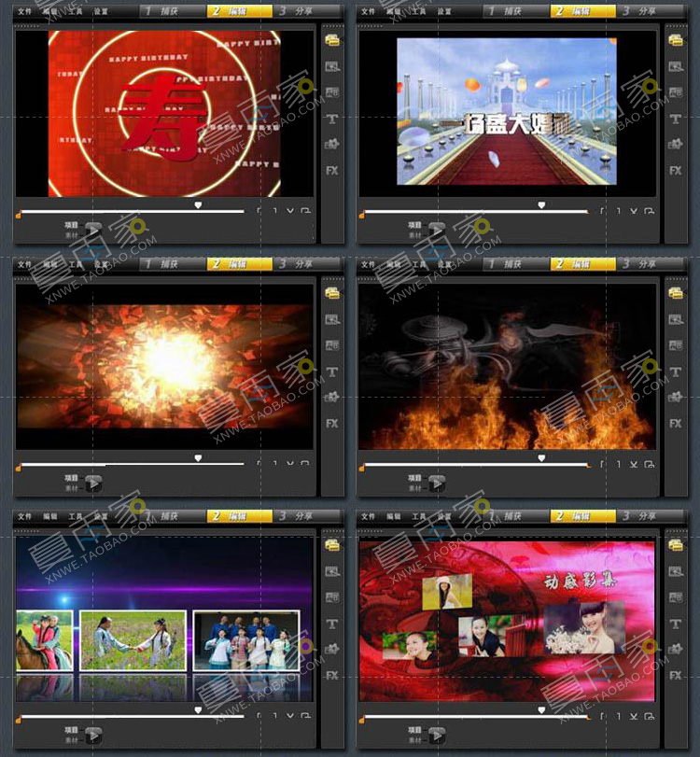Select Transition icon in flames panel
This screenshot has width=700, height=757.
pyautogui.click(x=676, y=345)
